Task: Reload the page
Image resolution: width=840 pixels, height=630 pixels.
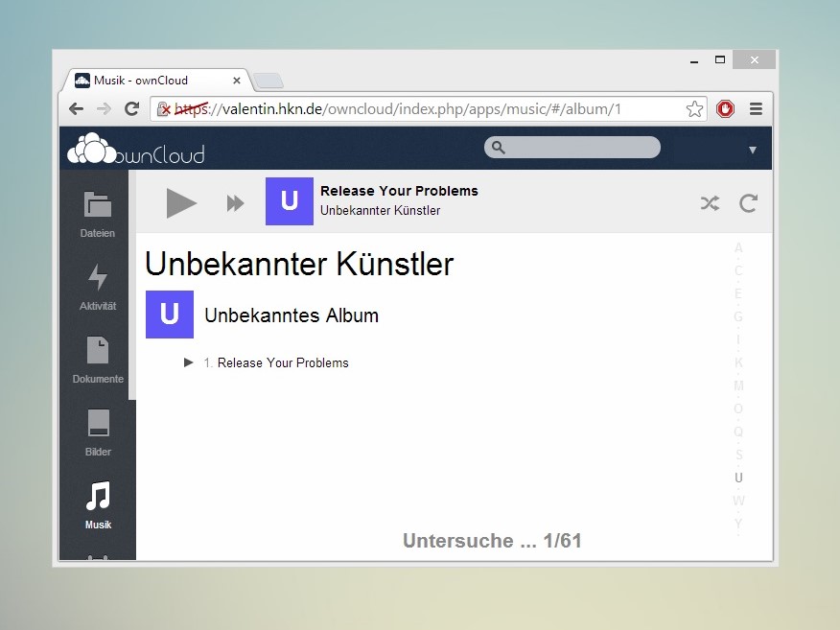Action: pyautogui.click(x=131, y=109)
